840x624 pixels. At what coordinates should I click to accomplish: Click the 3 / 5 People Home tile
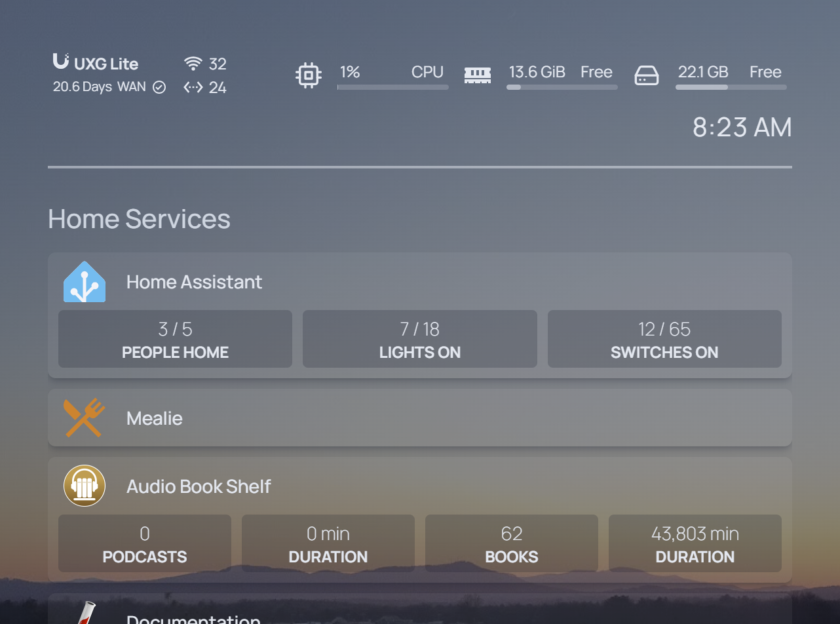pyautogui.click(x=175, y=339)
